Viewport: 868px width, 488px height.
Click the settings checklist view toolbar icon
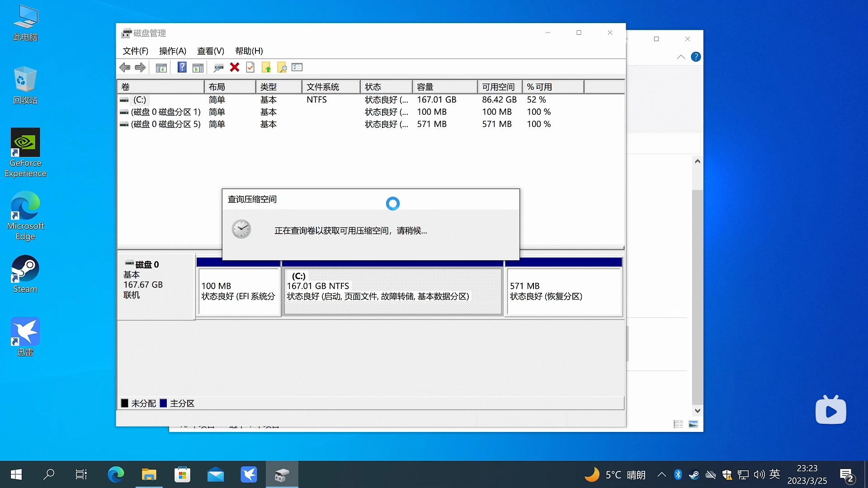point(297,68)
